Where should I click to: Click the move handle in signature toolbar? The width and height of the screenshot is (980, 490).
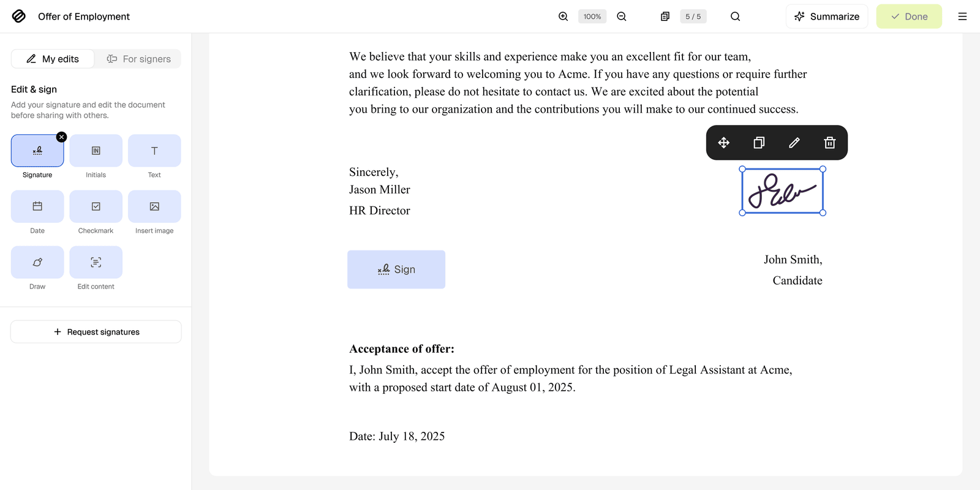click(724, 143)
